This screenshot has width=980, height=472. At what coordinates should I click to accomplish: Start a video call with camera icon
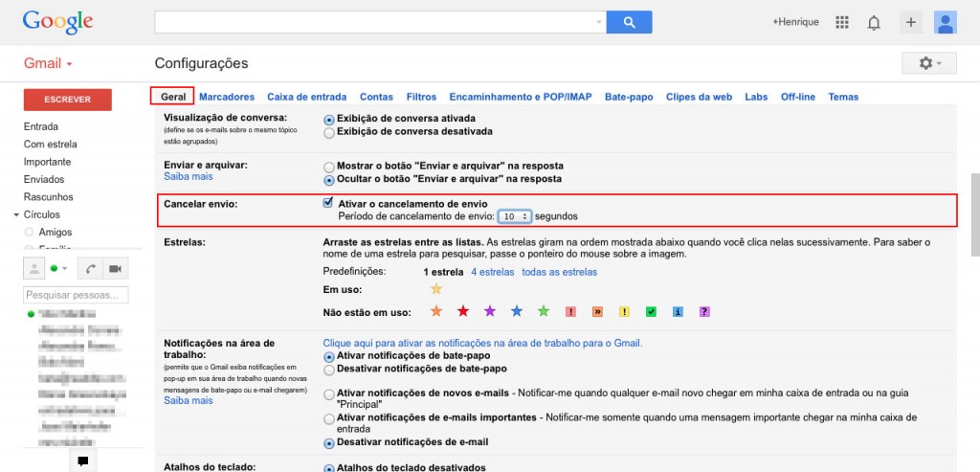(115, 269)
